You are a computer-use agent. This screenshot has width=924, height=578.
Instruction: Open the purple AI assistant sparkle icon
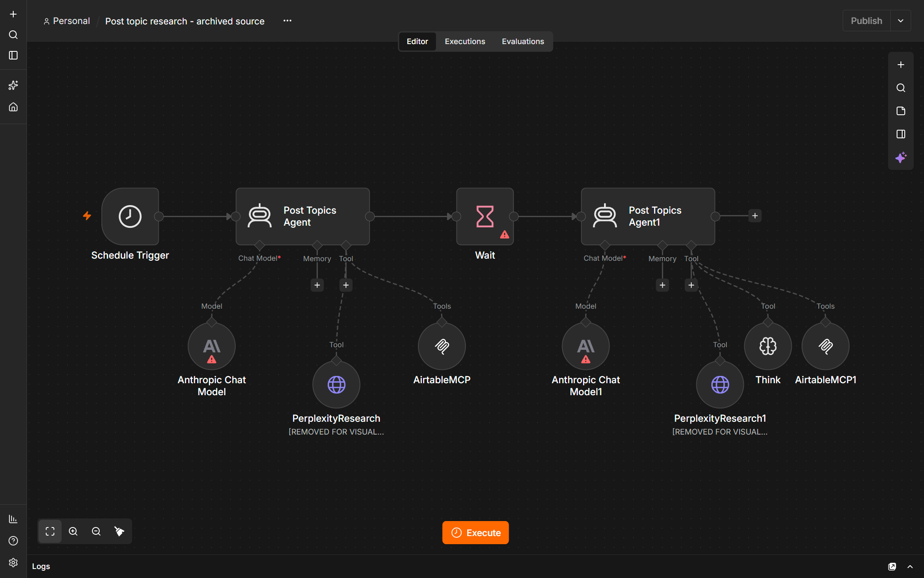[901, 157]
